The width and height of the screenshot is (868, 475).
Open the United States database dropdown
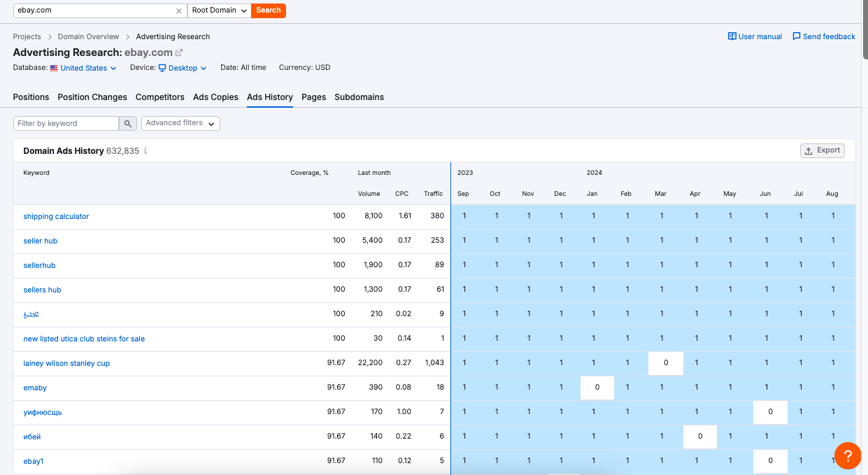click(83, 68)
